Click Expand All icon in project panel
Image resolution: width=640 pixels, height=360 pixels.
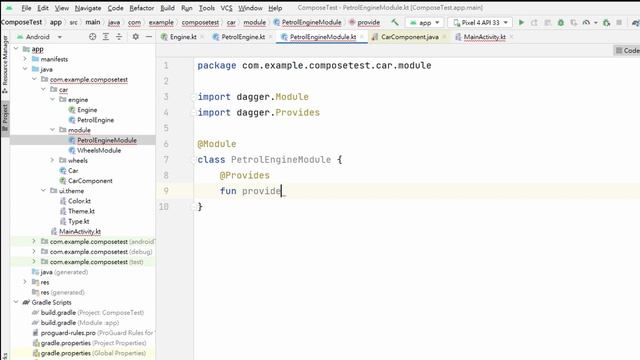(x=106, y=37)
